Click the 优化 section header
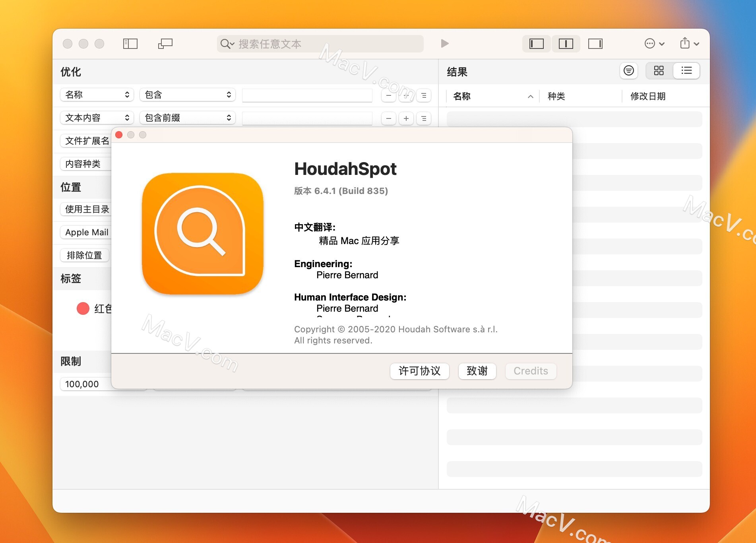Image resolution: width=756 pixels, height=543 pixels. pos(71,72)
